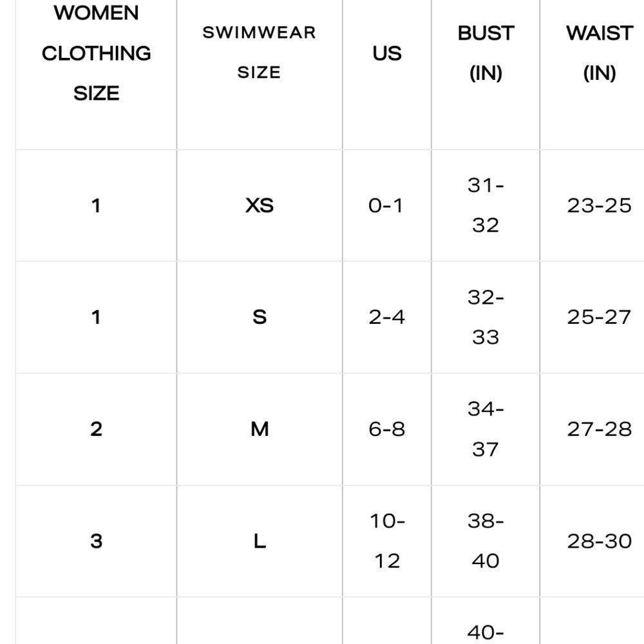The height and width of the screenshot is (644, 644).
Task: Select the XS swimwear size cell
Action: (x=259, y=205)
